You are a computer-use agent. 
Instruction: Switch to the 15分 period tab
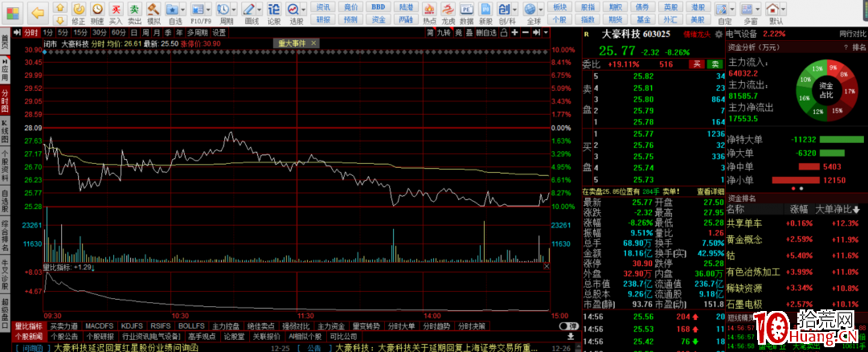pos(81,33)
